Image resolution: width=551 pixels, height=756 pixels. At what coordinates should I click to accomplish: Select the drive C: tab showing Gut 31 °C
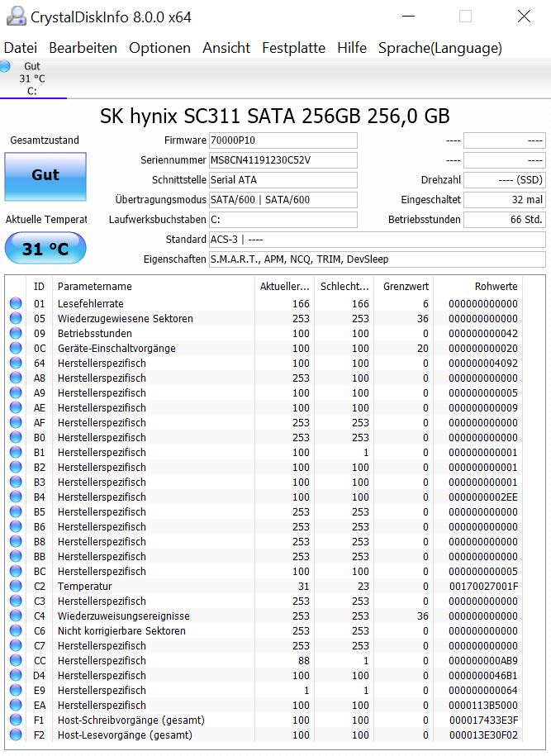pos(33,78)
